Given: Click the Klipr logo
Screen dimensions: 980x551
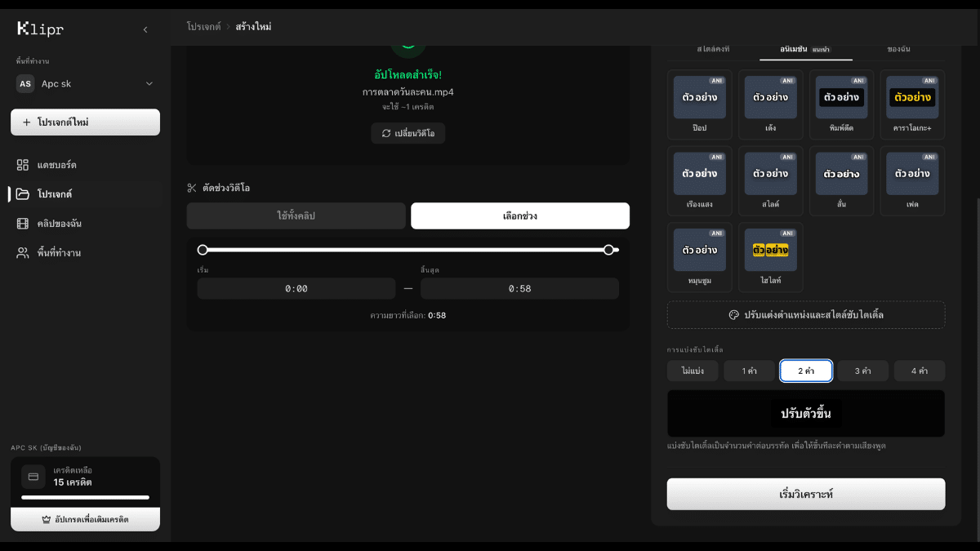Looking at the screenshot, I should tap(40, 29).
